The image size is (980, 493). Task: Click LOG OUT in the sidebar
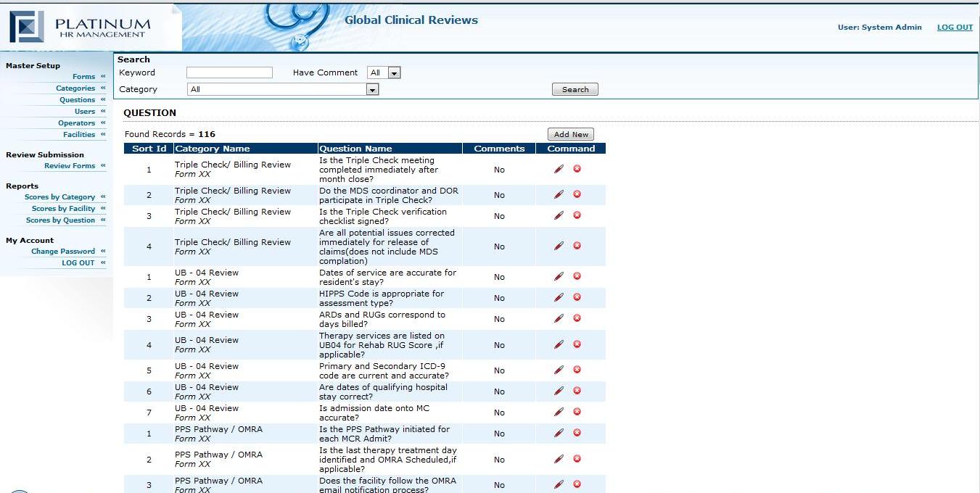(78, 263)
